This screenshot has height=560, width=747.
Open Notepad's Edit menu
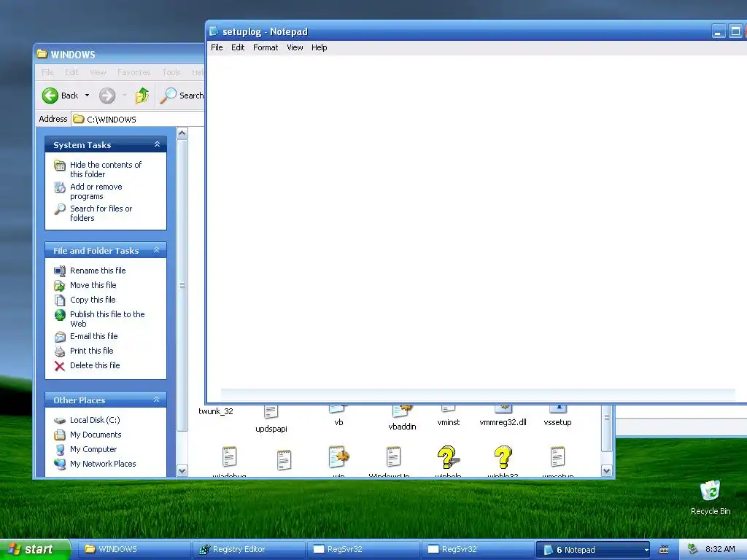(238, 47)
